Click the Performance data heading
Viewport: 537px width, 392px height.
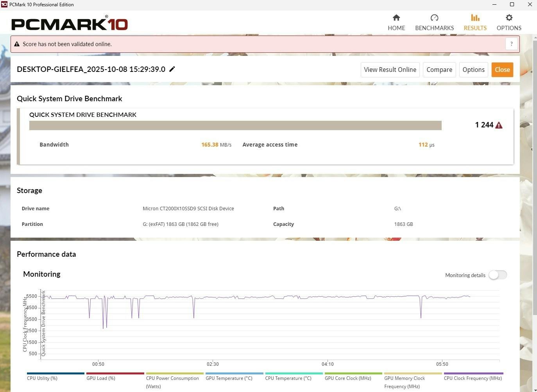coord(46,254)
